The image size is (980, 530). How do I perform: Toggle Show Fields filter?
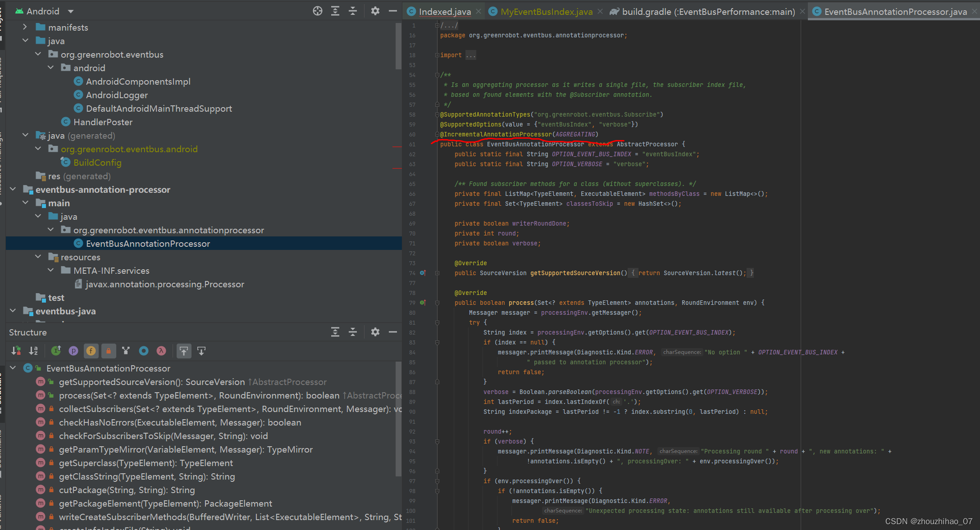coord(91,351)
